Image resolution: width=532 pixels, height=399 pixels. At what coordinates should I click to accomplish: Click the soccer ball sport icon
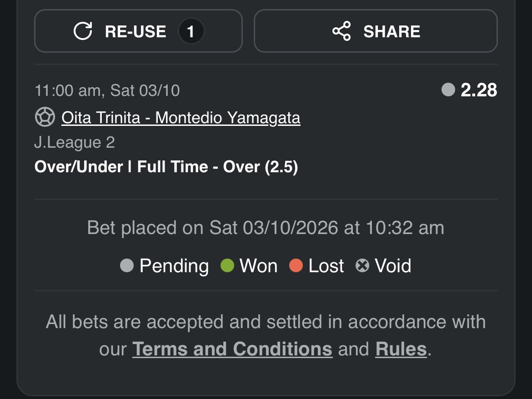coord(45,117)
